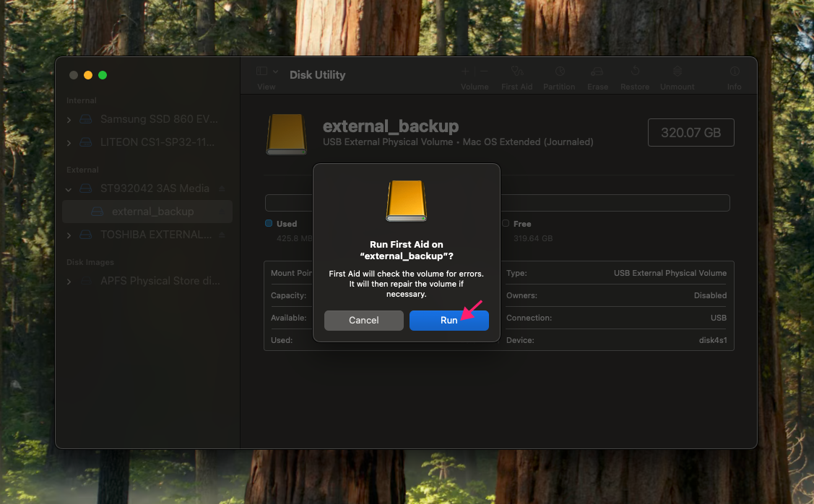
Task: Click the "319.64 GB" free space value
Action: pyautogui.click(x=532, y=238)
